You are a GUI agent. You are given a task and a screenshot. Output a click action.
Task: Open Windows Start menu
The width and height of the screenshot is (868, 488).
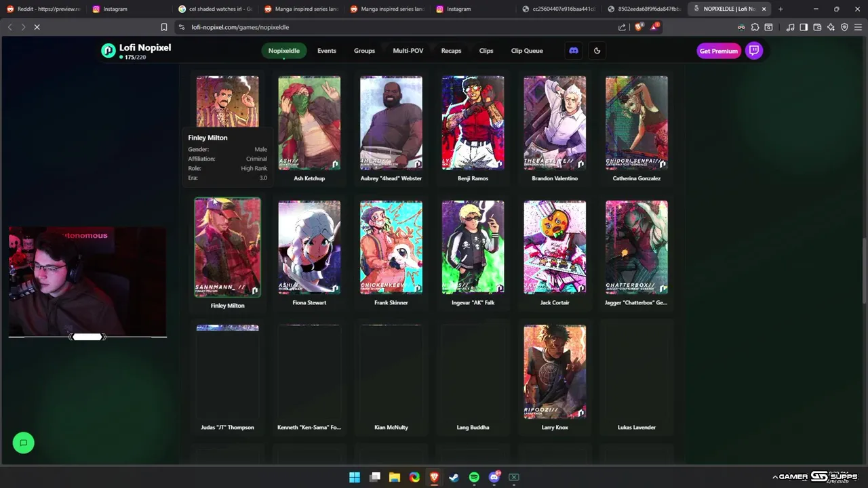click(355, 477)
